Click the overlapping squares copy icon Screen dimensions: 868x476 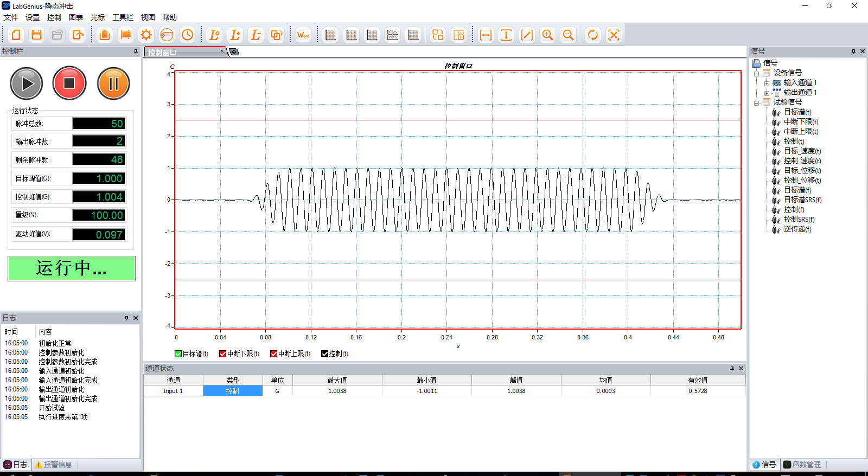click(x=276, y=35)
